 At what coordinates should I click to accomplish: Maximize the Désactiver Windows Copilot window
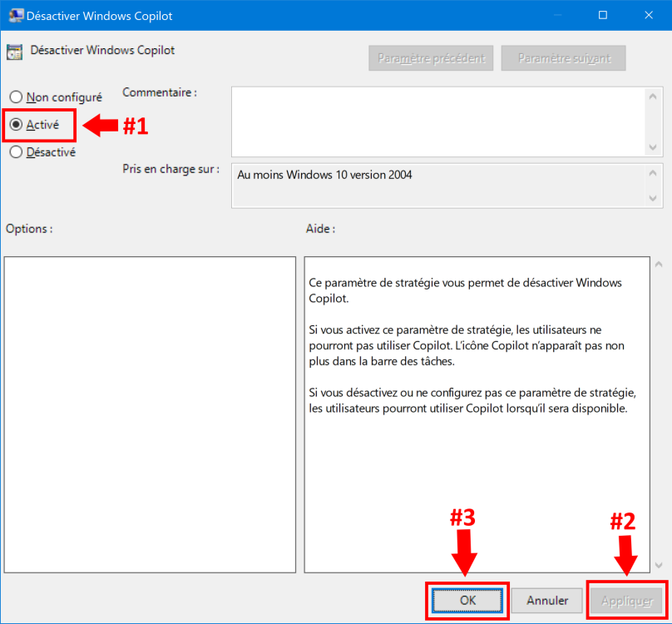click(603, 16)
